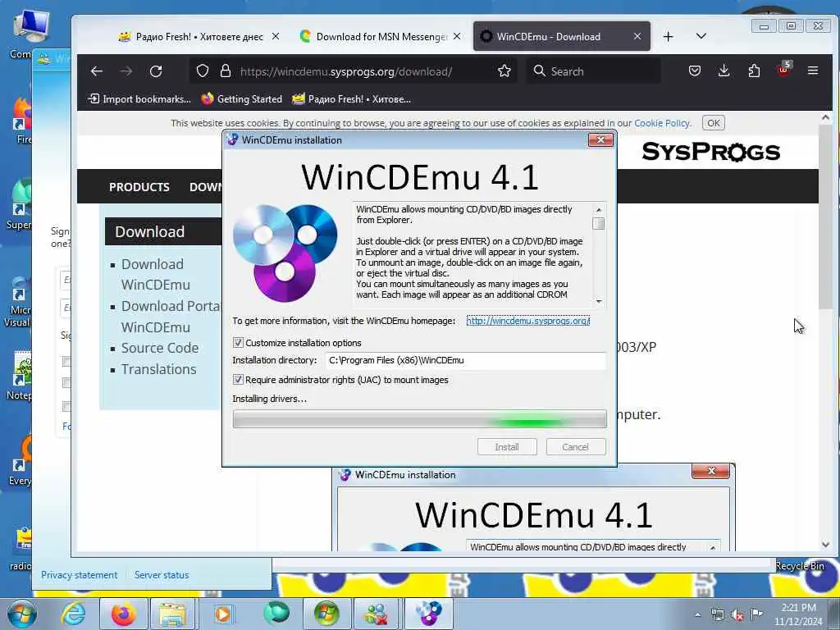Click the volume muted tray icon
The width and height of the screenshot is (840, 630).
tap(737, 614)
